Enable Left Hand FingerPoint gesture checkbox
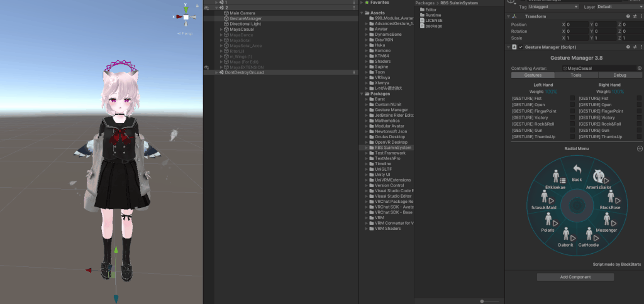Screen dimensions: 644x304 coord(572,111)
